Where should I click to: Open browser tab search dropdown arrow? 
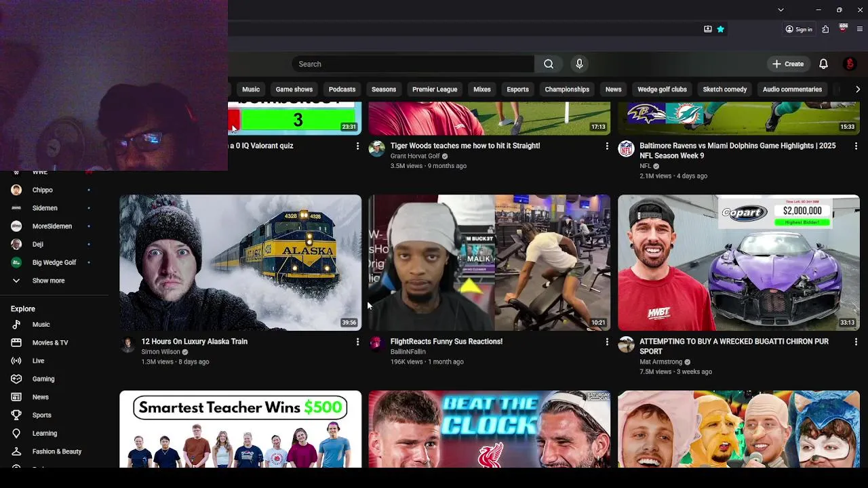point(781,9)
